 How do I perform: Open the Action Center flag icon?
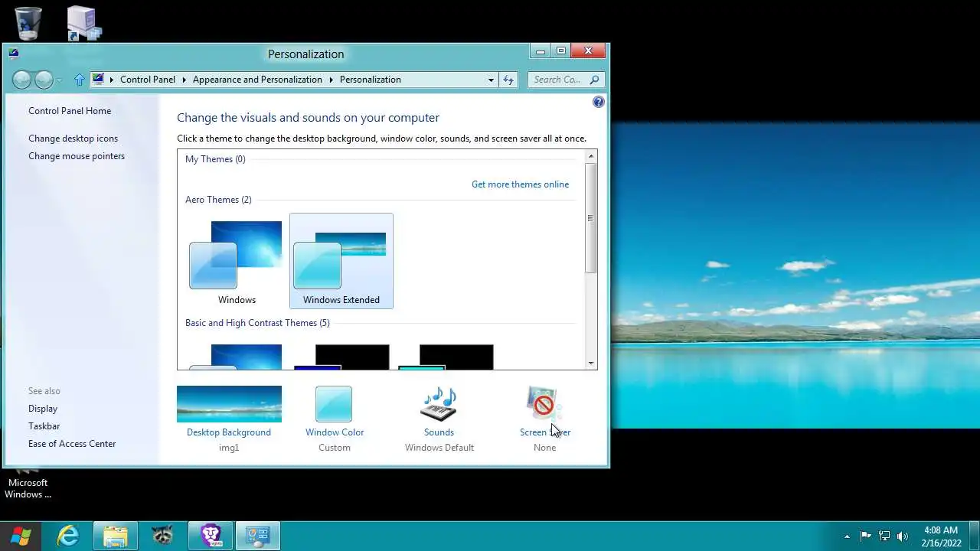coord(865,536)
